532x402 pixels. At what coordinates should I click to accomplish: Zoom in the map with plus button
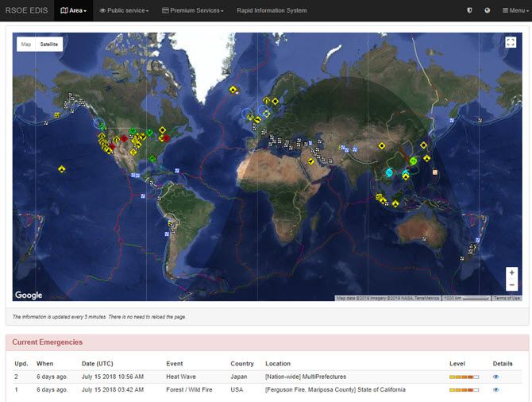tap(511, 273)
